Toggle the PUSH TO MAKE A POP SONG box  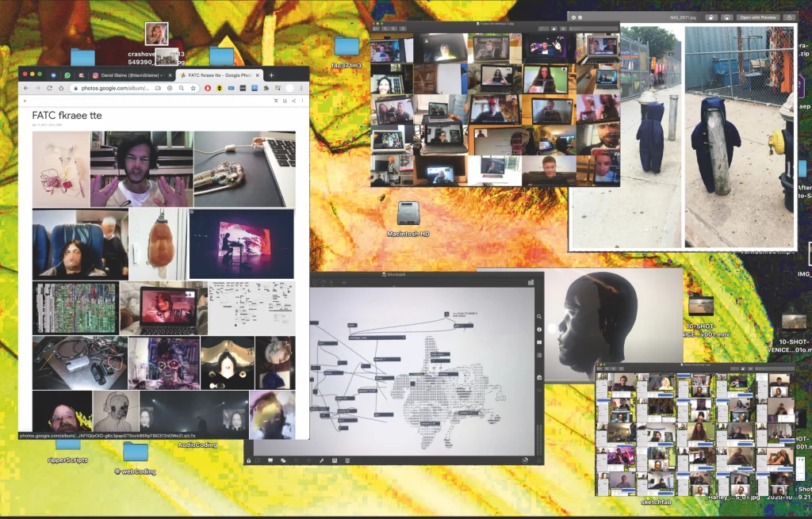(446, 314)
